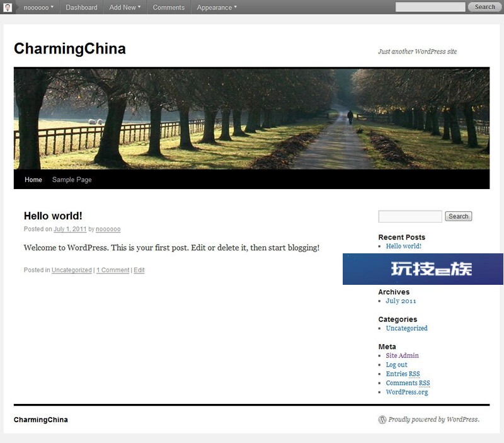Click the July 1, 2011 post date link
The width and height of the screenshot is (504, 443).
(70, 229)
